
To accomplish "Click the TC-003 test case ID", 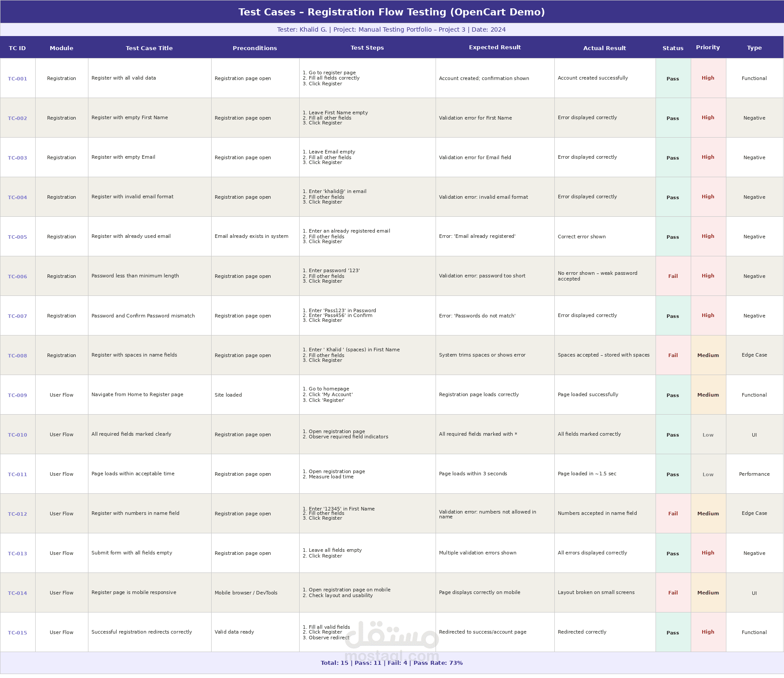I will 18,158.
